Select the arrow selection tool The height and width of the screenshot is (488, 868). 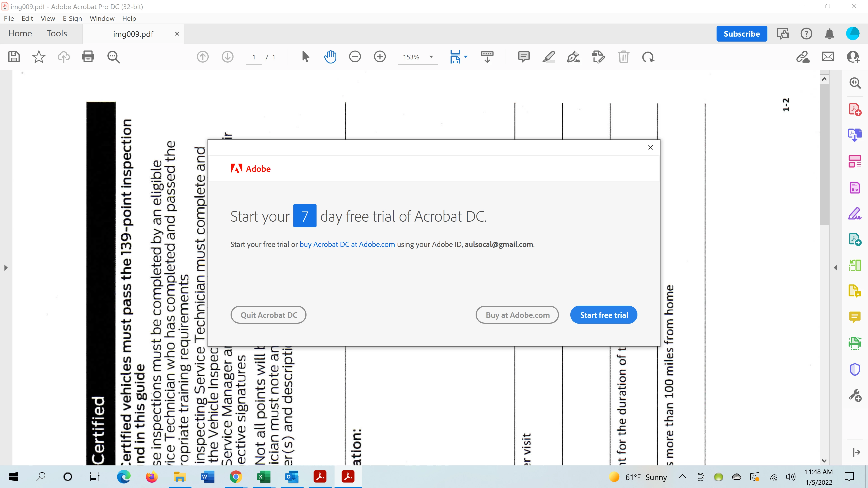click(x=305, y=57)
